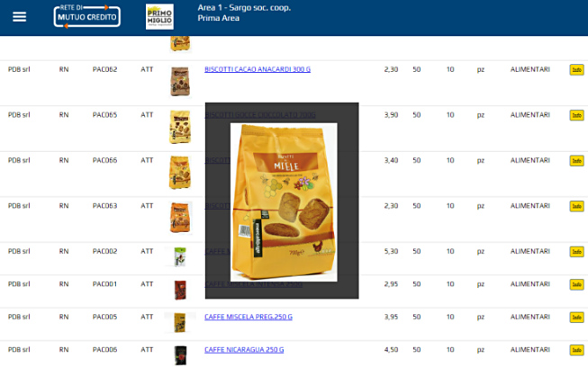Click the PAC065 biscuit bag thumbnail
The width and height of the screenshot is (588, 367).
180,127
